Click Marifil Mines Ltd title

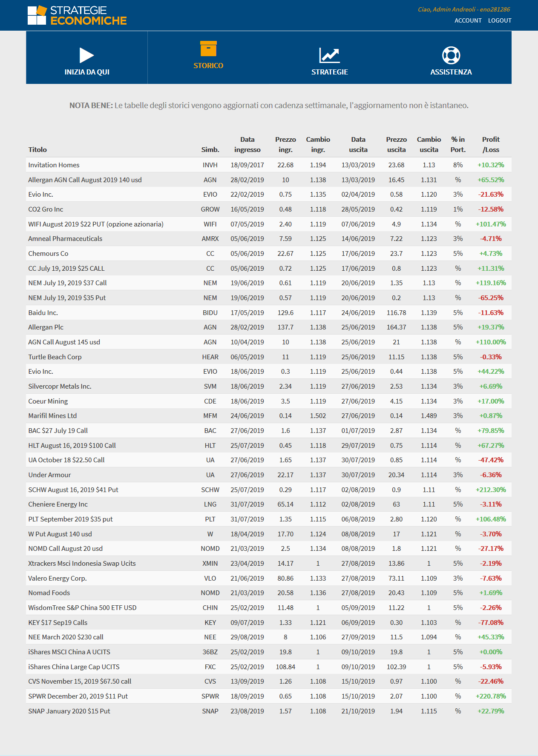52,415
